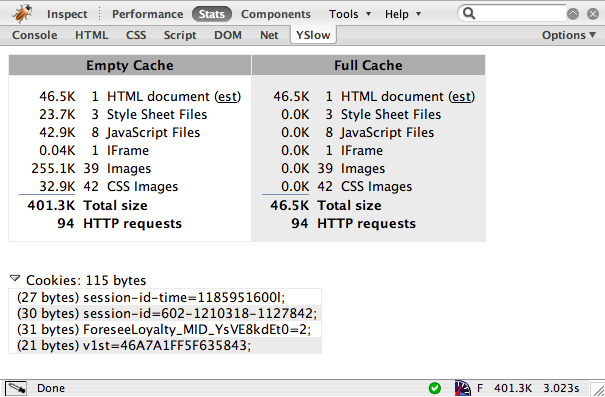This screenshot has width=605, height=397.
Task: Select the YSlow tab
Action: click(313, 35)
